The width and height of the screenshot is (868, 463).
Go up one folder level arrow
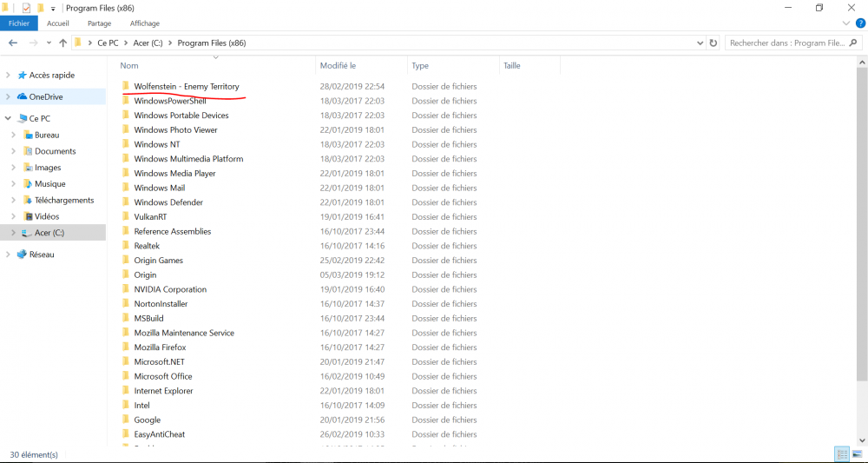(x=62, y=43)
